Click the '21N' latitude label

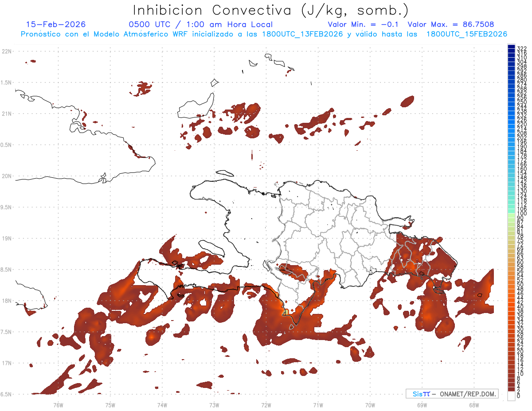6,114
